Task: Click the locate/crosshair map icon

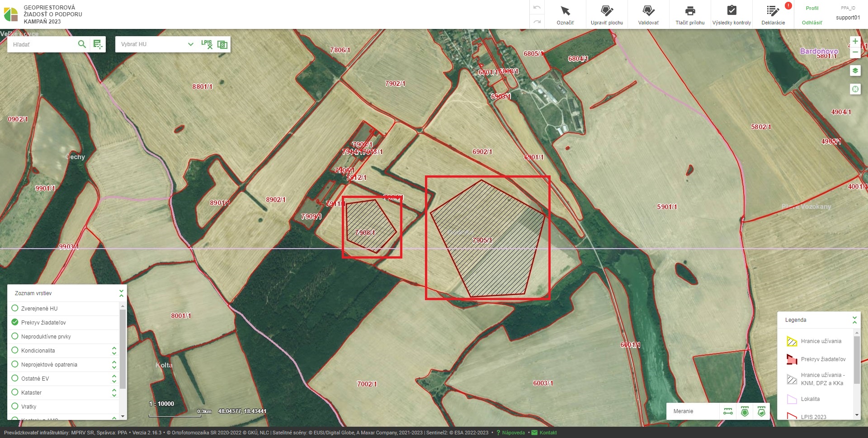Action: tap(855, 89)
